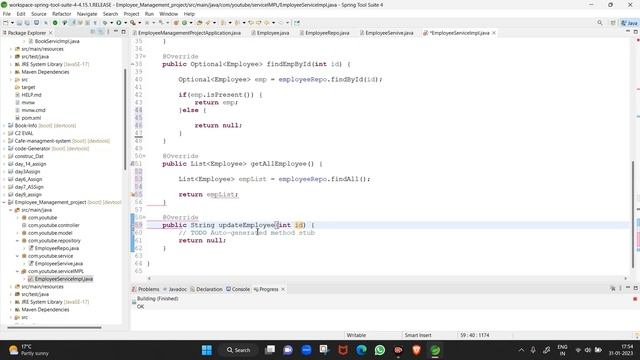Viewport: 640px width, 360px height.
Task: Switch to Employee.java editor tab
Action: (x=270, y=33)
